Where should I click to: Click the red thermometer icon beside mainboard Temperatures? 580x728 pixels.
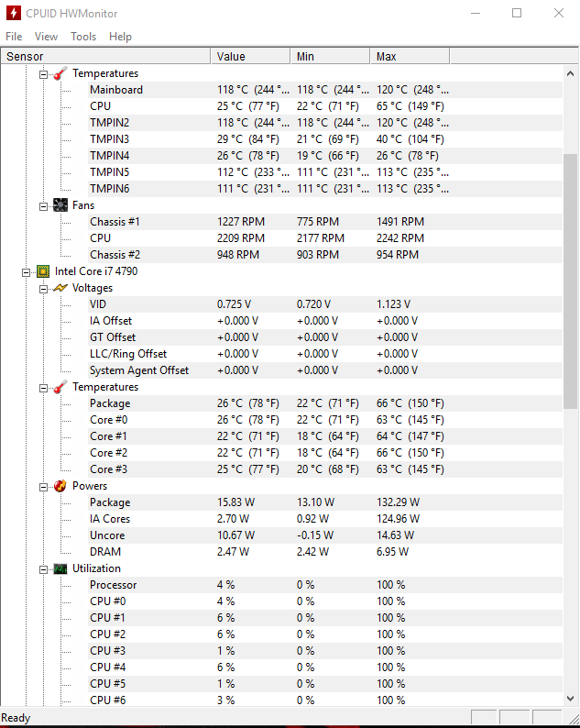(x=60, y=73)
